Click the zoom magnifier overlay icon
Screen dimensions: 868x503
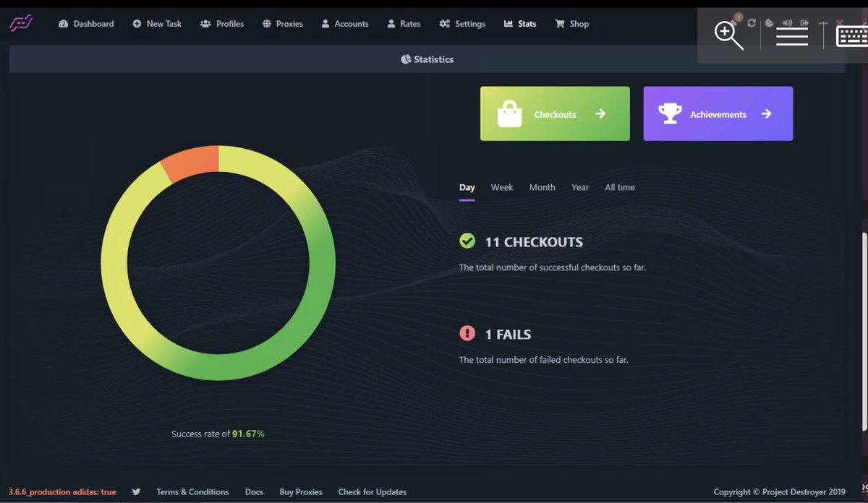point(728,35)
